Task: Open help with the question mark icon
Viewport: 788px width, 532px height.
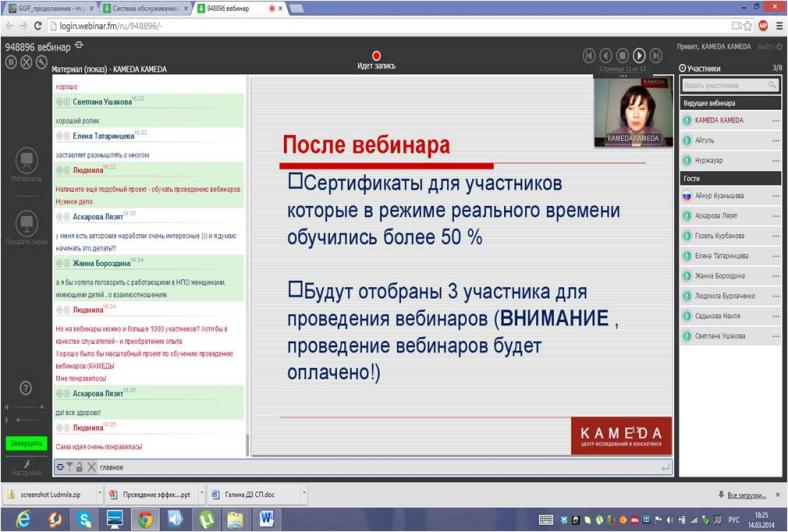Action: pos(26,388)
